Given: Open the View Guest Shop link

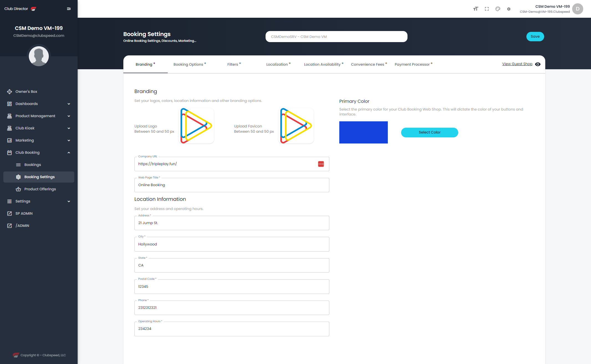Looking at the screenshot, I should coord(517,64).
